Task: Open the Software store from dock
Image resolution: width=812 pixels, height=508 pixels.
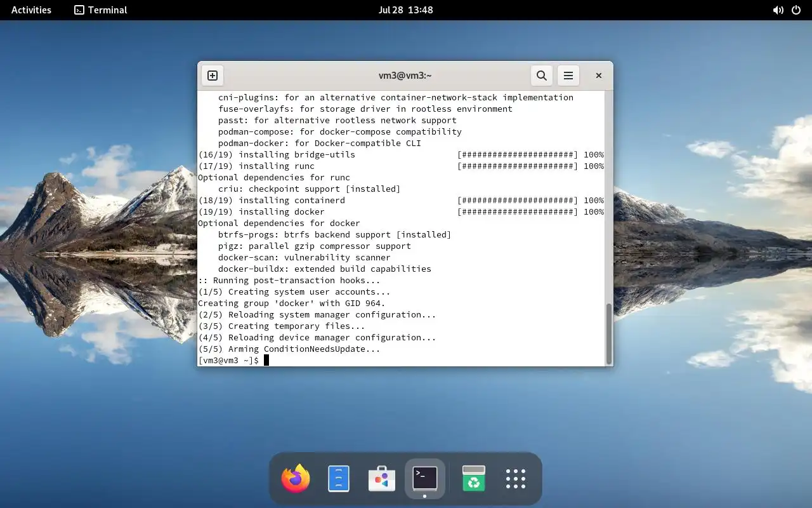Action: 382,479
